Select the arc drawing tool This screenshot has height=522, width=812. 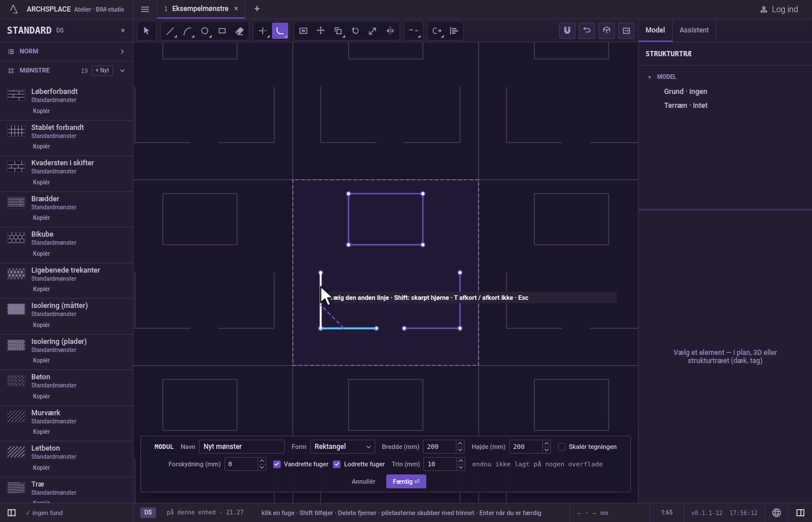(187, 31)
